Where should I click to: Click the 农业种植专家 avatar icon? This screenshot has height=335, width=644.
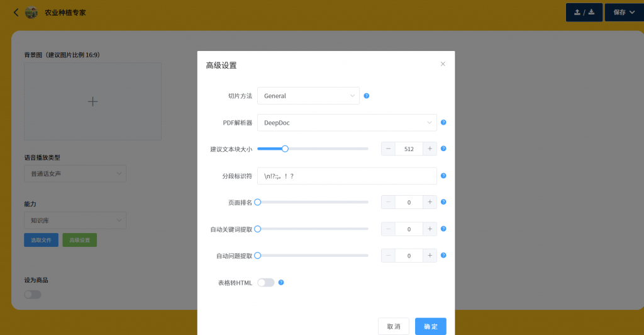(31, 13)
